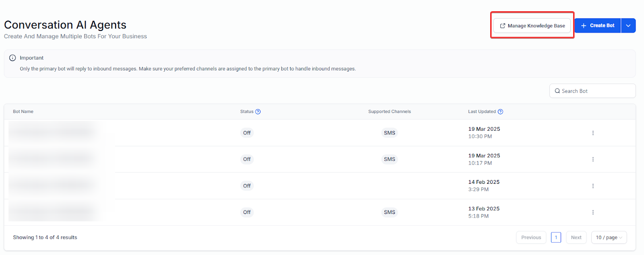The image size is (644, 255).
Task: Go to the Next page
Action: [x=576, y=237]
